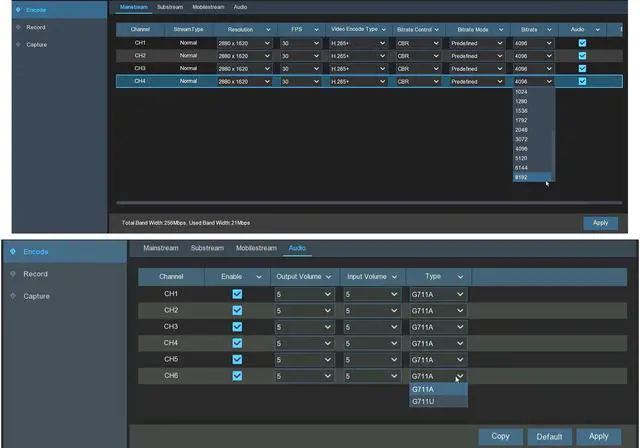Select 3072 in the bitrate dropdown list

click(532, 139)
